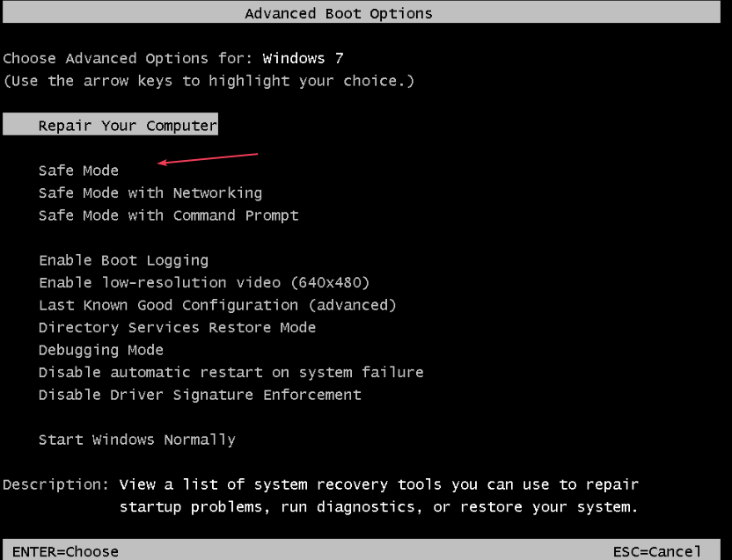732x560 pixels.
Task: Select the Repair Your Computer option
Action: coord(110,125)
